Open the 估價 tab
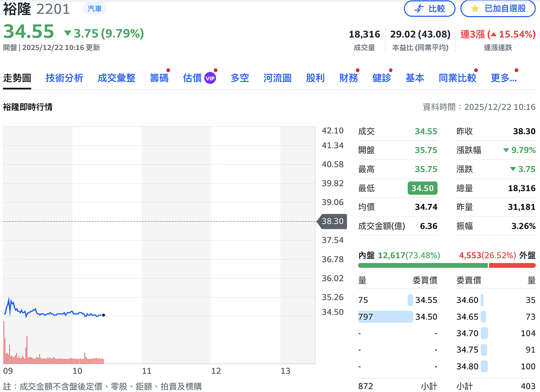540x392 pixels. [192, 78]
